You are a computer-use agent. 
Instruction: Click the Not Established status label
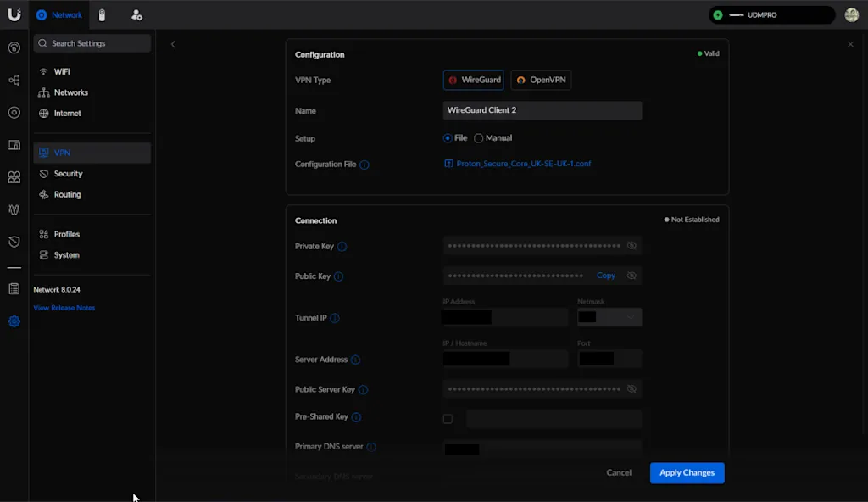[x=692, y=220]
